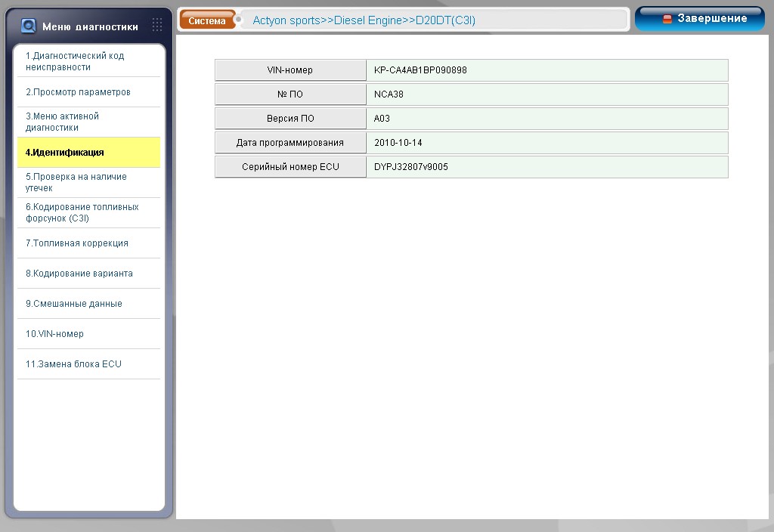Click the Завершение button
774x532 pixels.
699,19
